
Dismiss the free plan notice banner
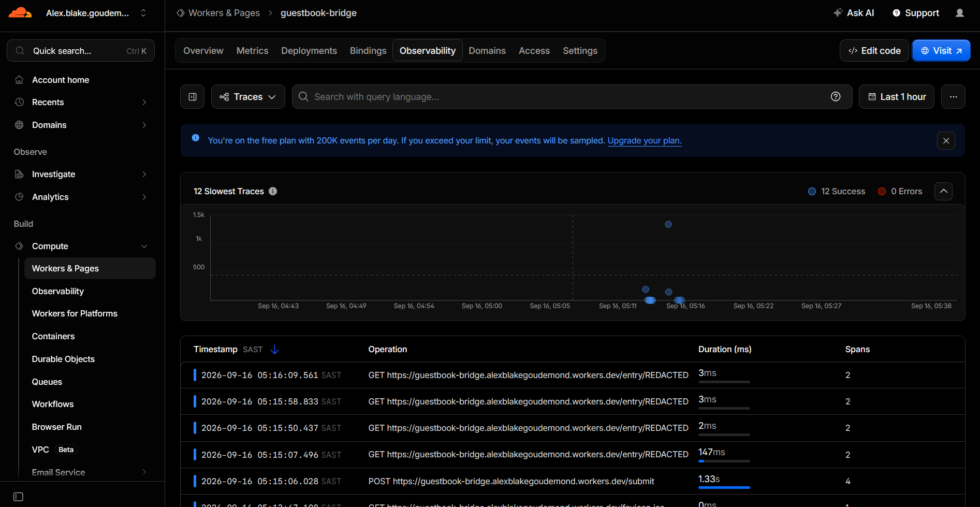pos(946,141)
